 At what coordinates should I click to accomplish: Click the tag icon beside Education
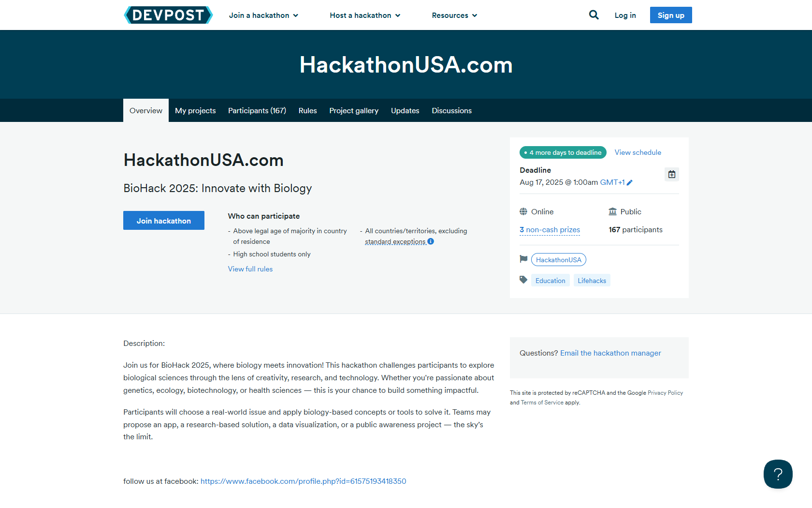point(523,280)
